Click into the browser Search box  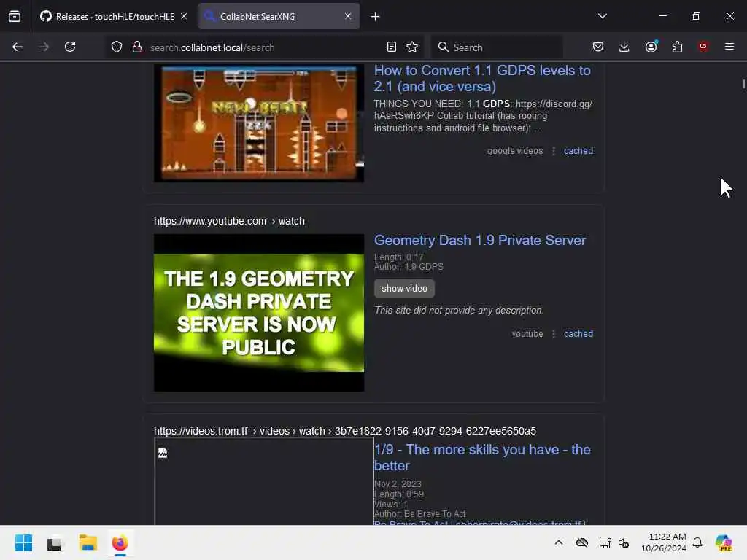click(497, 47)
